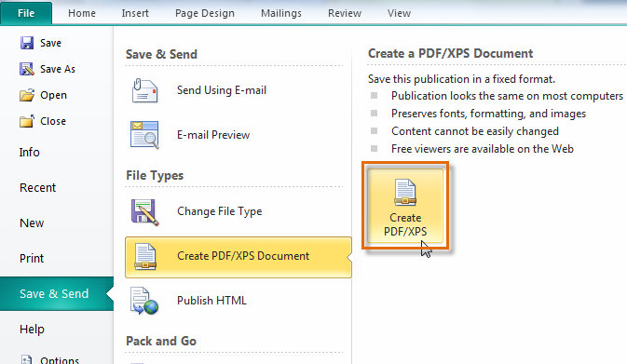
Task: Click the Save floppy disk icon
Action: click(x=27, y=43)
